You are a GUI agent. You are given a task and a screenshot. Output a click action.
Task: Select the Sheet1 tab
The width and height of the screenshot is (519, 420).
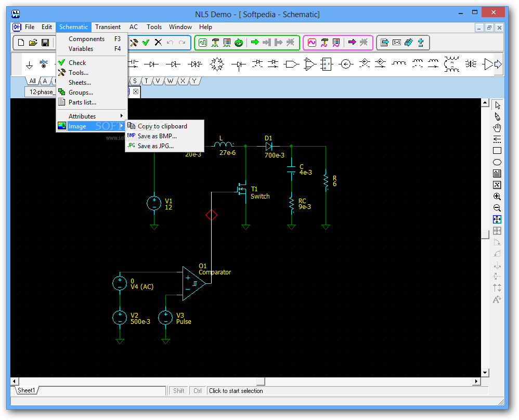27,390
